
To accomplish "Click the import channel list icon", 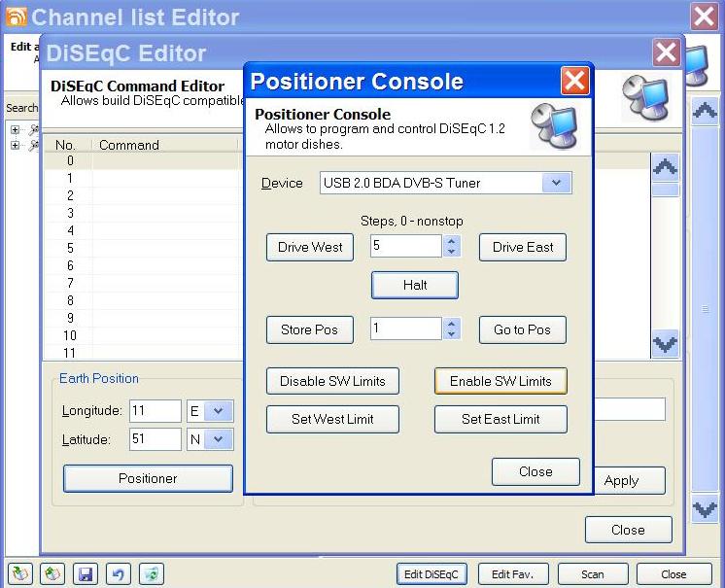I will (21, 573).
